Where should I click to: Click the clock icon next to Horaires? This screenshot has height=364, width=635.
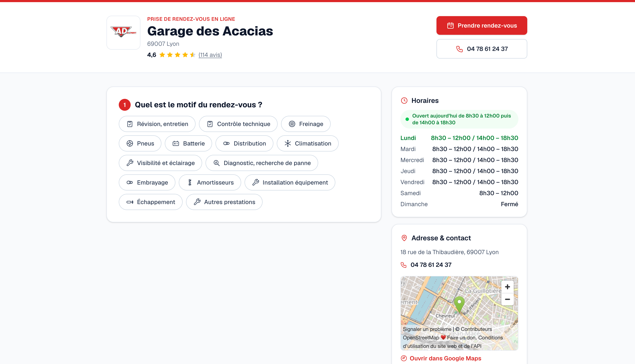pos(404,101)
